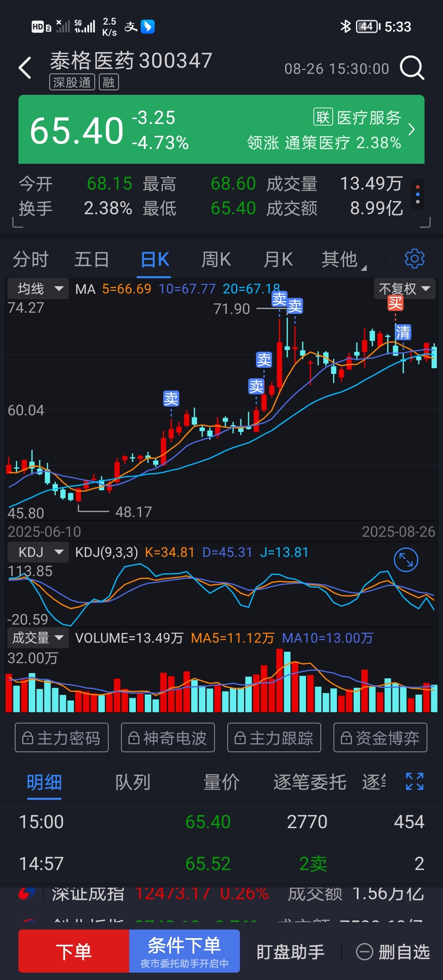Screen dimensions: 443x980
Task: Tap the Alipay status bar icon
Action: (x=131, y=27)
